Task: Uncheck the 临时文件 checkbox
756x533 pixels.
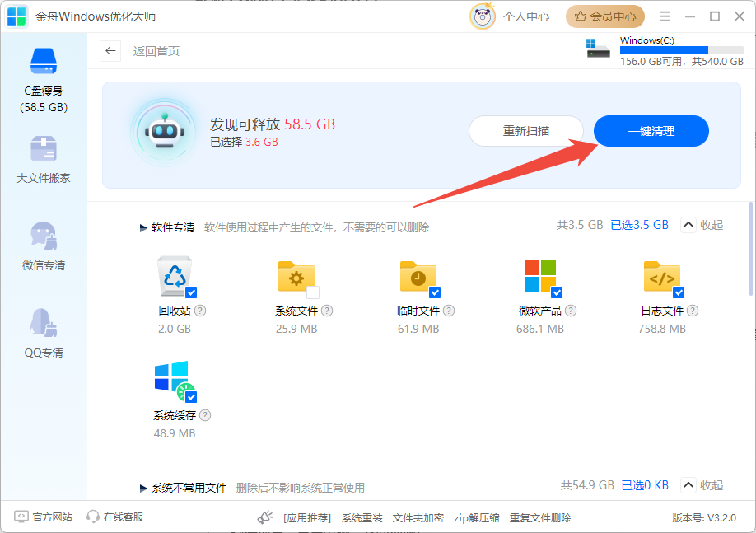Action: (x=435, y=292)
